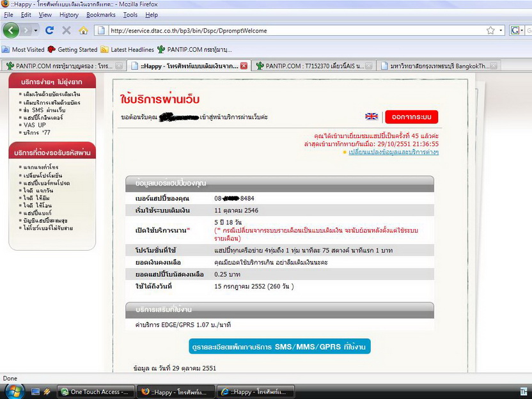This screenshot has width=532, height=399.
Task: Open แฮปปี้โกอินเตอร์ sidebar link
Action: coord(43,118)
